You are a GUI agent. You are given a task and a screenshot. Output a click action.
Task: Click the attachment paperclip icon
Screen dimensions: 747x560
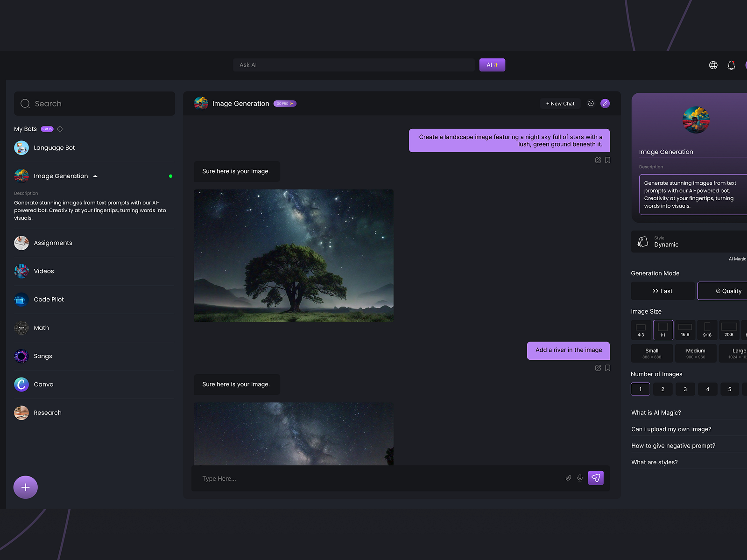click(x=568, y=478)
